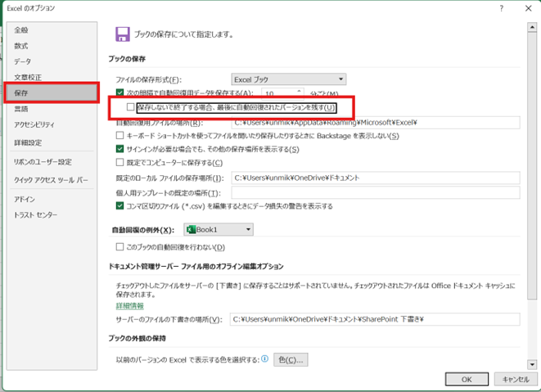Open the 詳細設定 category

pyautogui.click(x=27, y=142)
